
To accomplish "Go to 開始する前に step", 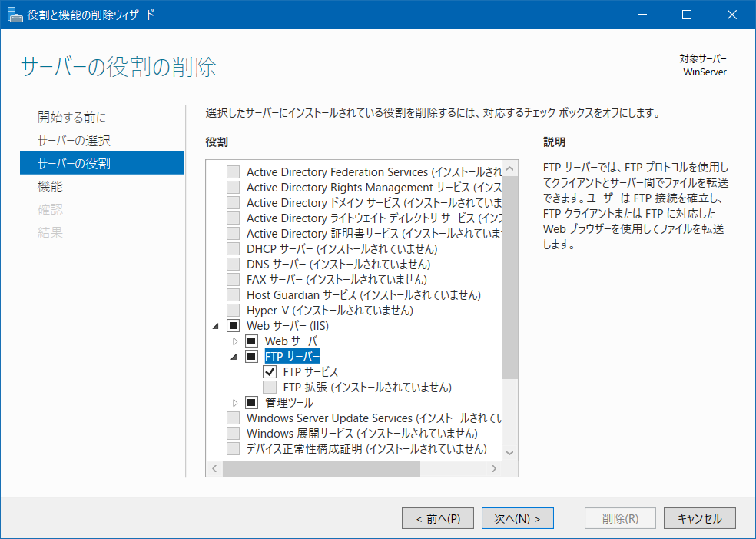I will pos(71,118).
